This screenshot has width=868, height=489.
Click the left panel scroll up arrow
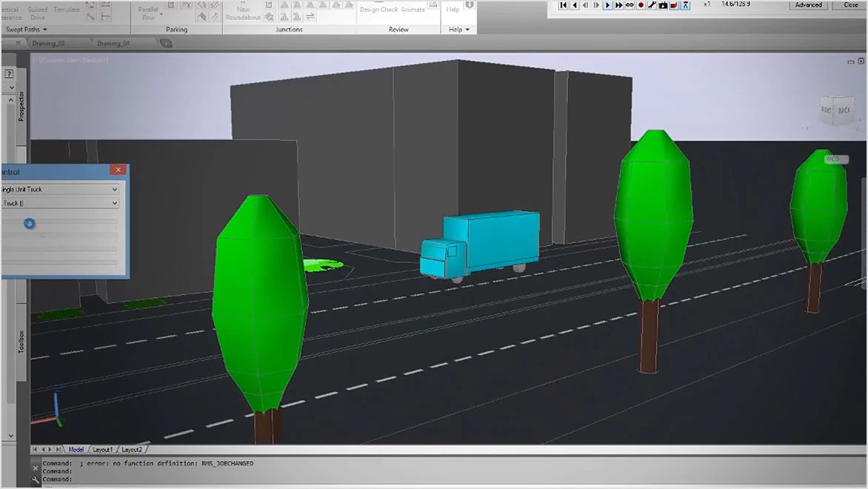point(11,100)
